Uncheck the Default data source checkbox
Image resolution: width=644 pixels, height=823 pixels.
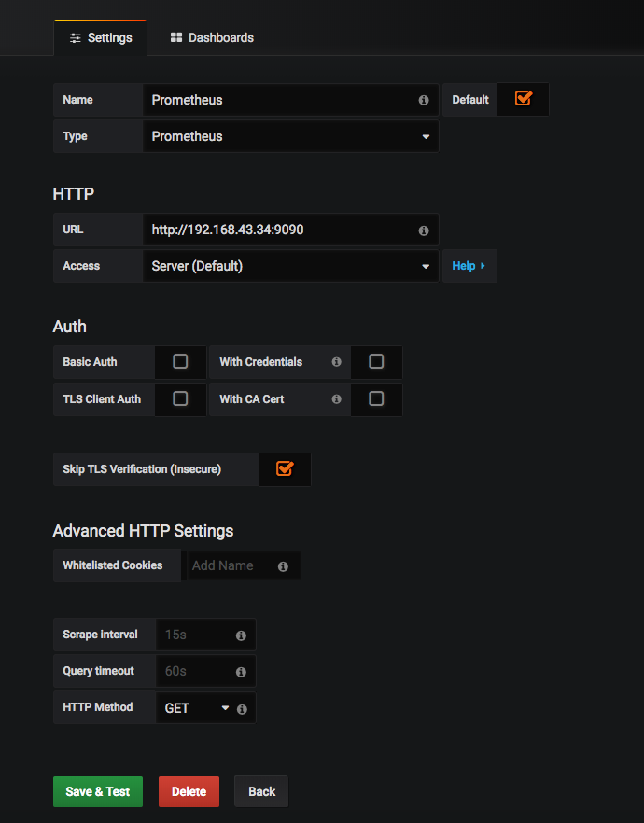524,98
